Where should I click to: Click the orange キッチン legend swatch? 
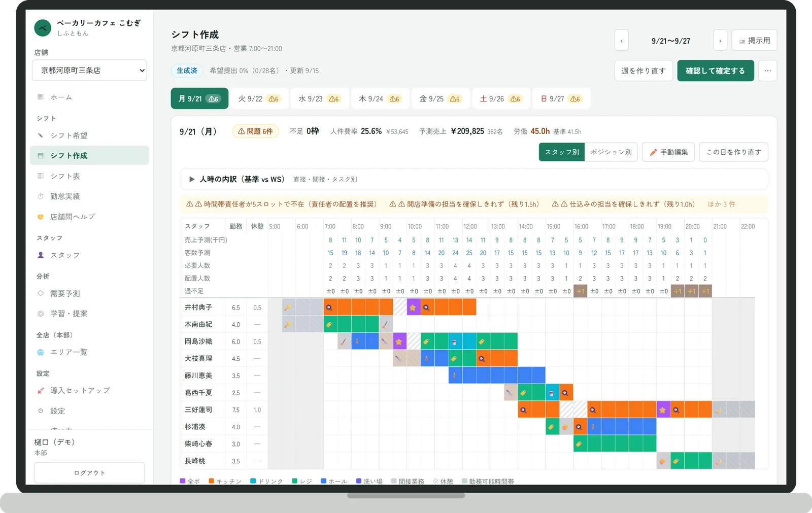[211, 481]
